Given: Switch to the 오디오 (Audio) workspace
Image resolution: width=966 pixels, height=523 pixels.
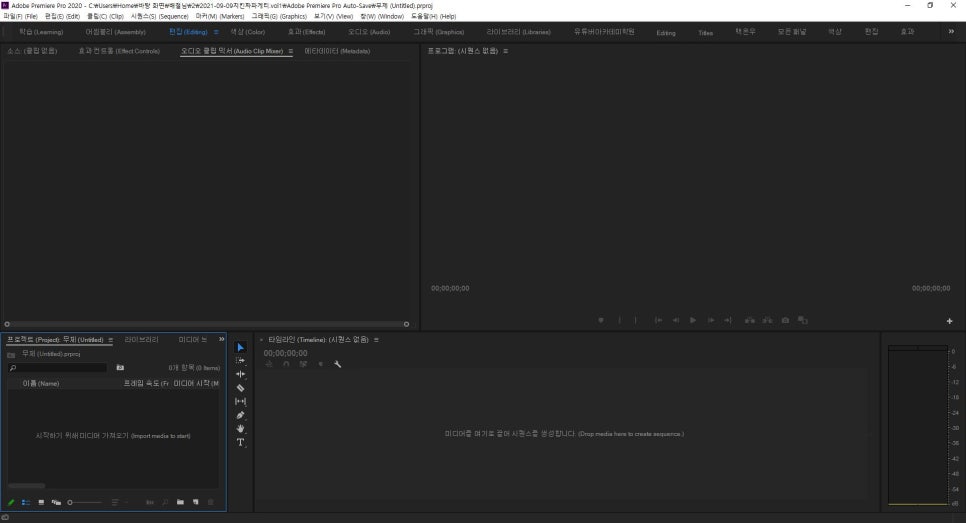Looking at the screenshot, I should point(369,32).
